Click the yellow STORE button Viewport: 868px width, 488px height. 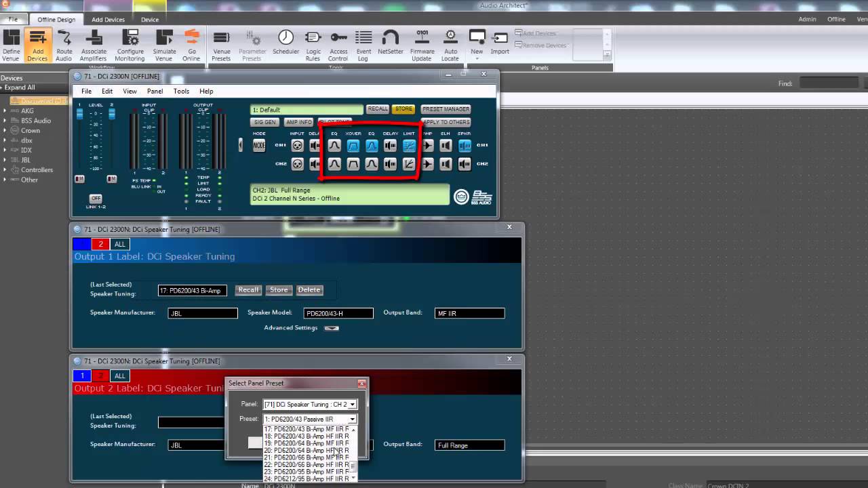pos(403,109)
